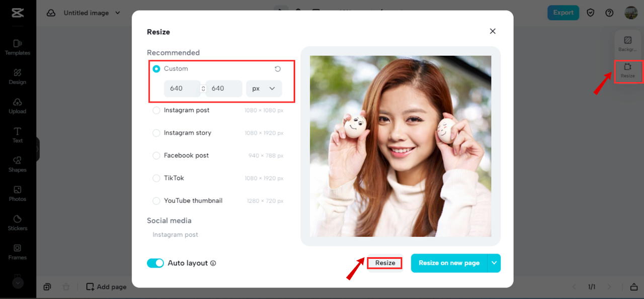Open the user profile avatar
The height and width of the screenshot is (299, 644).
click(631, 13)
